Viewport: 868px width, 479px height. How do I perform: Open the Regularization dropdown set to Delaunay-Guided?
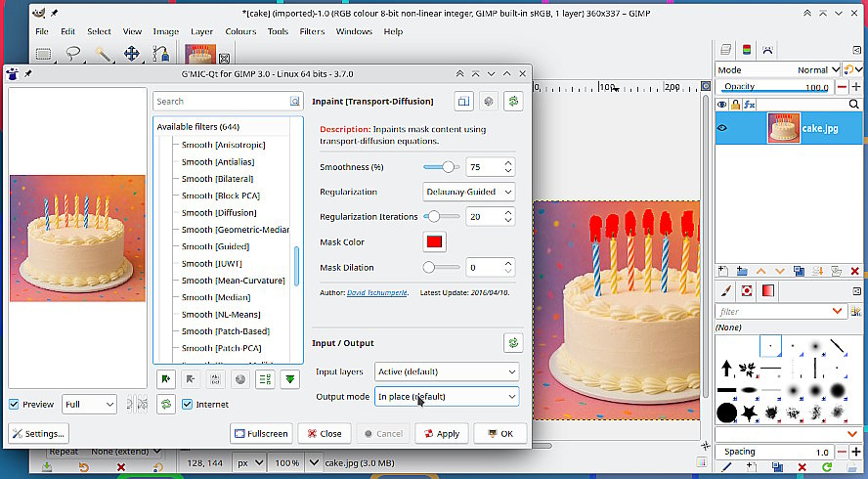coord(468,192)
